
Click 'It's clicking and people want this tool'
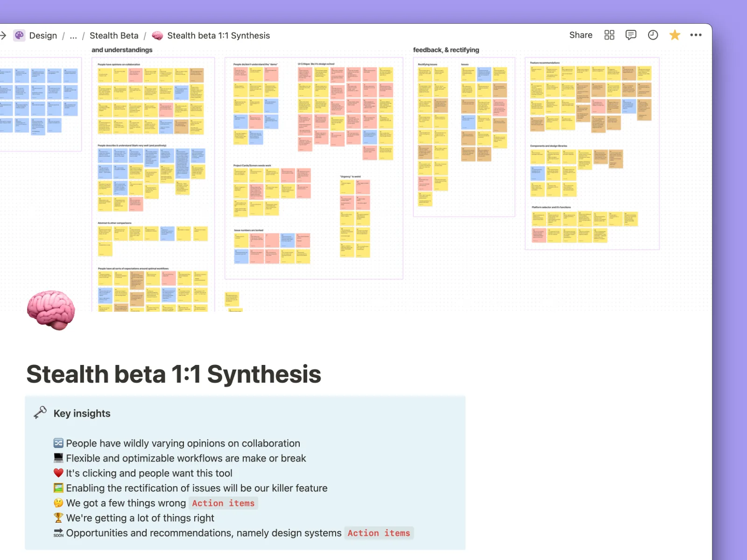click(149, 473)
